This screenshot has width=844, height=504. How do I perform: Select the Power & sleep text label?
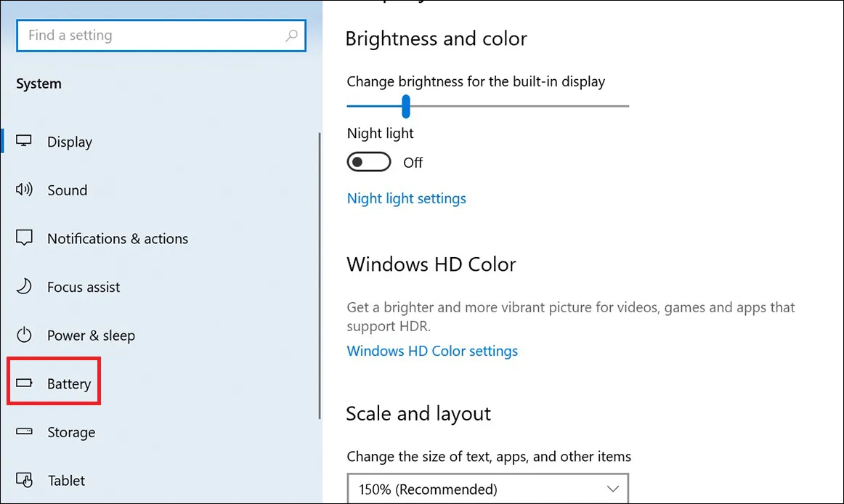[91, 336]
